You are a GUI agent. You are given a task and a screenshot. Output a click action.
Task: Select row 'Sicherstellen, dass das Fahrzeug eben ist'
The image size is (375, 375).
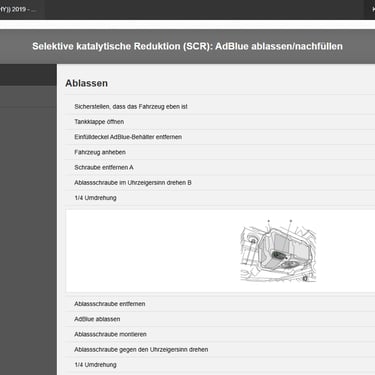click(x=220, y=107)
